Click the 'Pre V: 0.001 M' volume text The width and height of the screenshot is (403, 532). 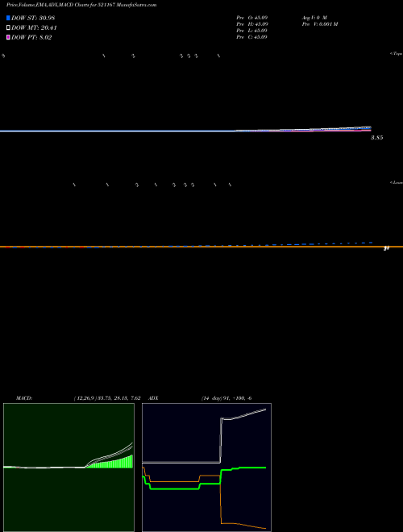tap(319, 24)
